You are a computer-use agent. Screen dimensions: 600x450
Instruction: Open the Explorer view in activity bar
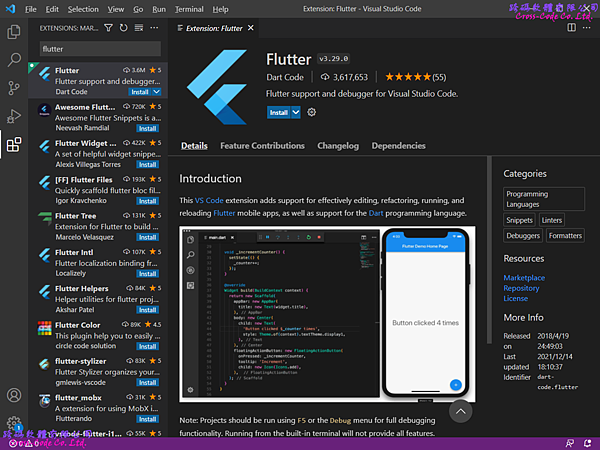click(14, 32)
